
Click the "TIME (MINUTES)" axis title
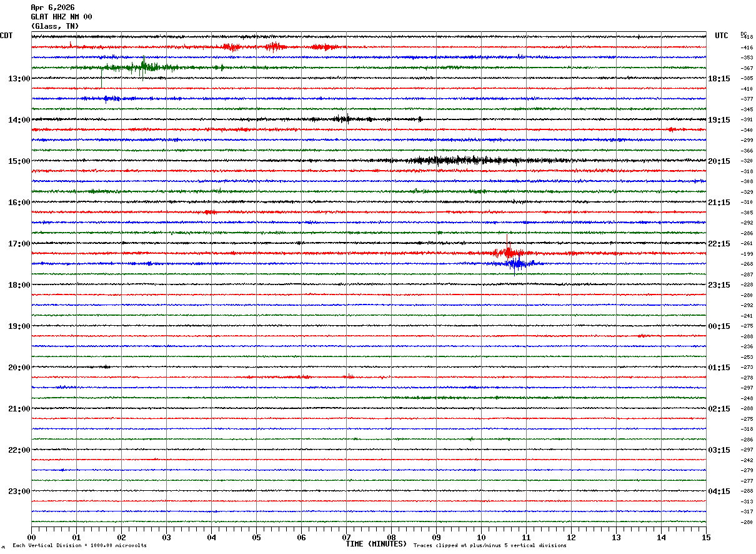coord(376,544)
